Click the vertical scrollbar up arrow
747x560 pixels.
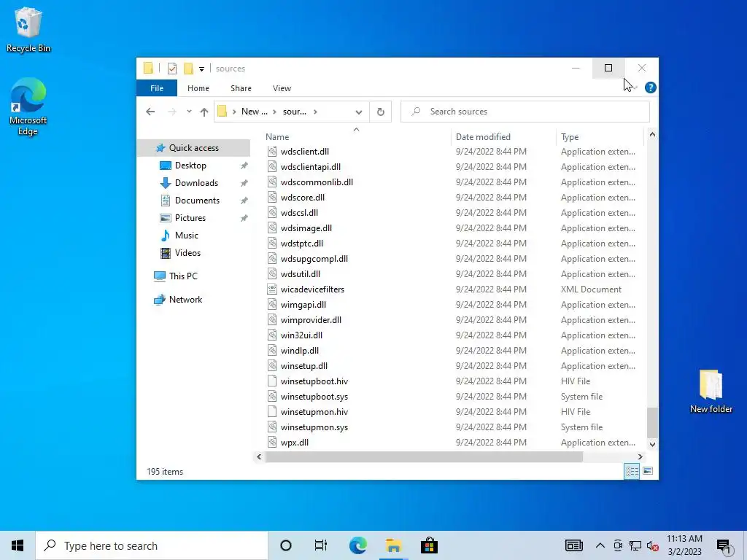(652, 135)
